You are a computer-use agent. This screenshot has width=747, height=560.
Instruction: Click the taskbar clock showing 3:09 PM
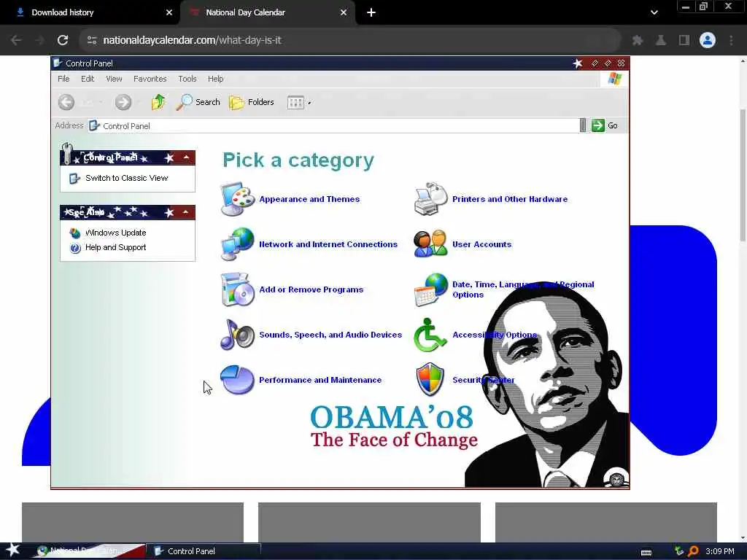[719, 551]
